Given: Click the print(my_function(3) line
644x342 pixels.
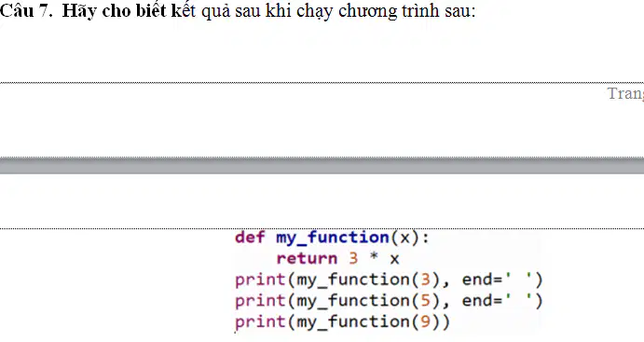Looking at the screenshot, I should tap(389, 280).
